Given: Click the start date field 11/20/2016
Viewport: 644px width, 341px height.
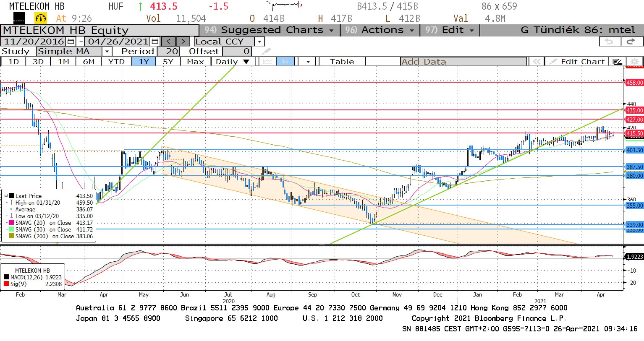Looking at the screenshot, I should pyautogui.click(x=34, y=42).
